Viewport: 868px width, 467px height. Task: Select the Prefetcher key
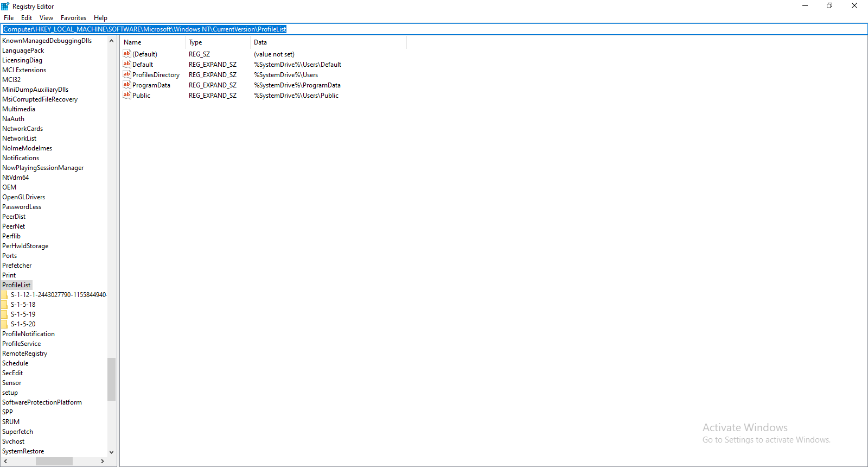pyautogui.click(x=17, y=266)
